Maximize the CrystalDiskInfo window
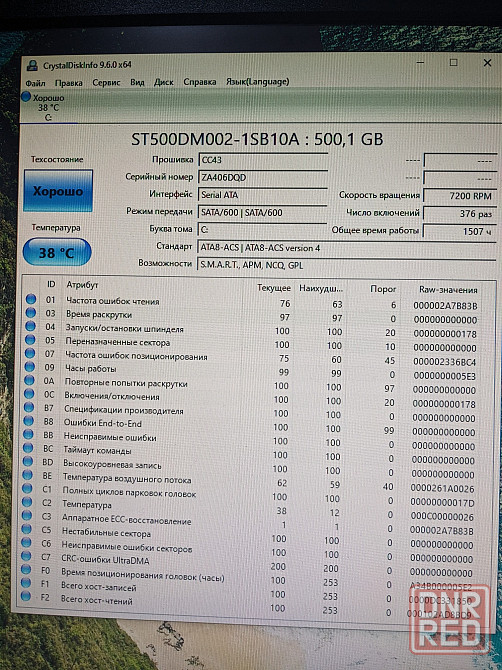502x670 pixels. [454, 63]
